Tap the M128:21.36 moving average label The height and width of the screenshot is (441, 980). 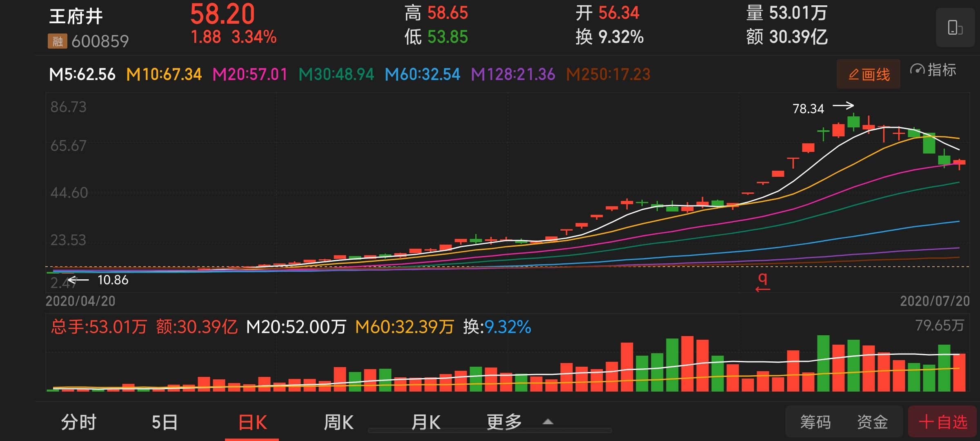513,74
